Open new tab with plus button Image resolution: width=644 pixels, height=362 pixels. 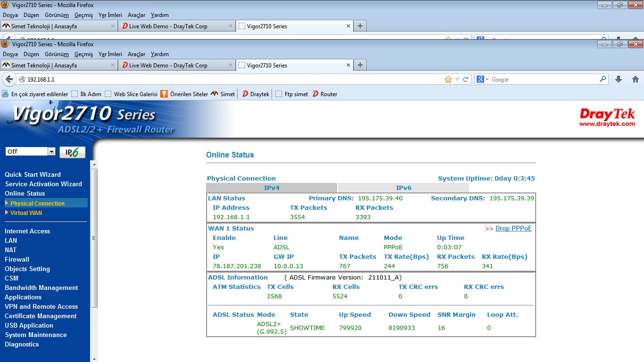pyautogui.click(x=360, y=65)
